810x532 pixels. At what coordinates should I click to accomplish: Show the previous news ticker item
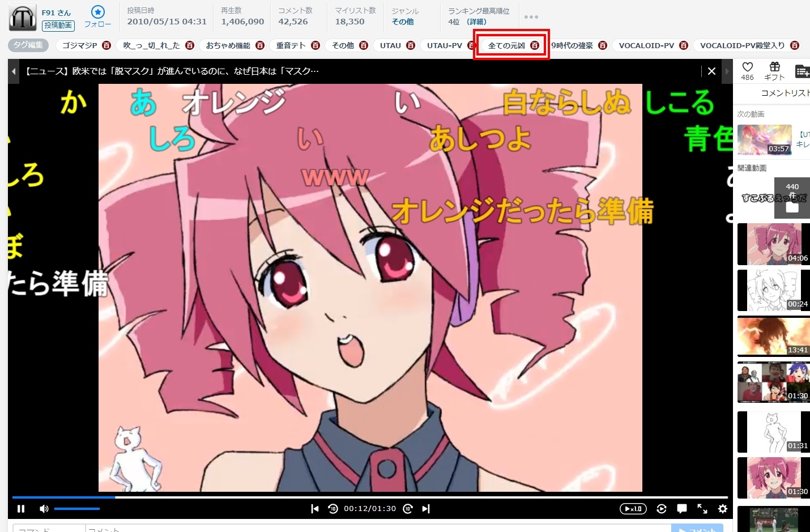pyautogui.click(x=14, y=71)
